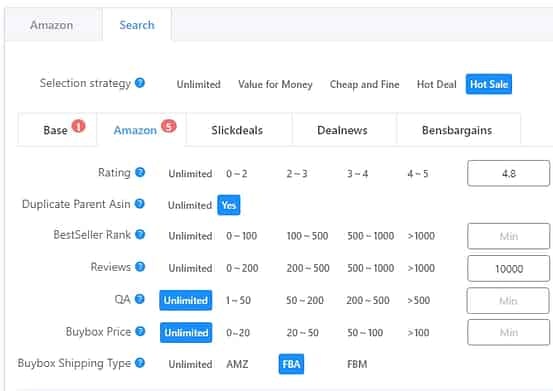Toggle Buybox Price Unlimited
The image size is (553, 391).
[186, 332]
